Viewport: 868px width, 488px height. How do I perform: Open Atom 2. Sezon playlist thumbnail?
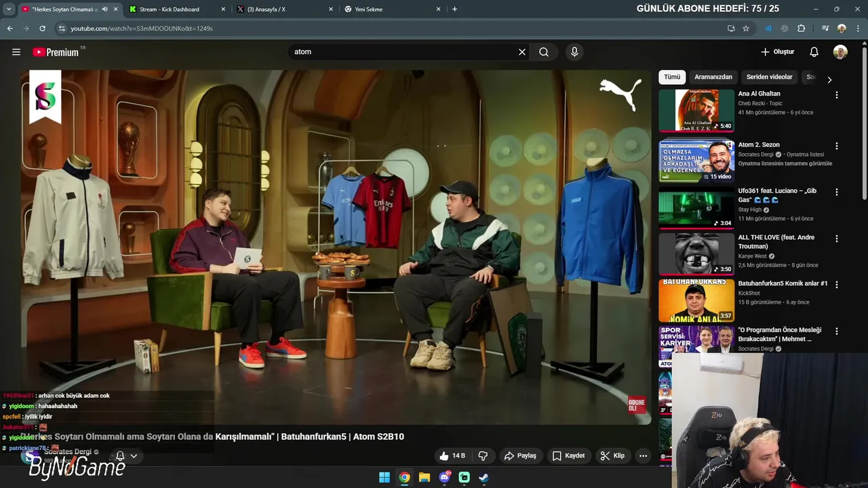coord(696,161)
